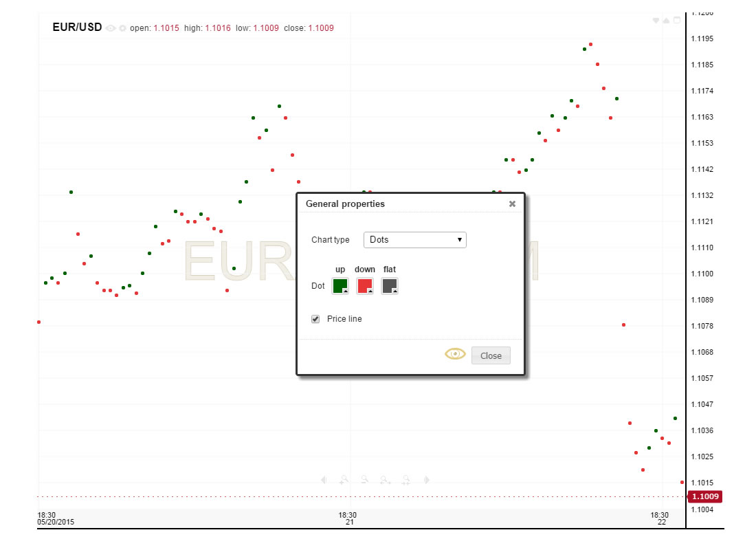
Task: Toggle the yellow eye preview in dialog
Action: [x=455, y=354]
